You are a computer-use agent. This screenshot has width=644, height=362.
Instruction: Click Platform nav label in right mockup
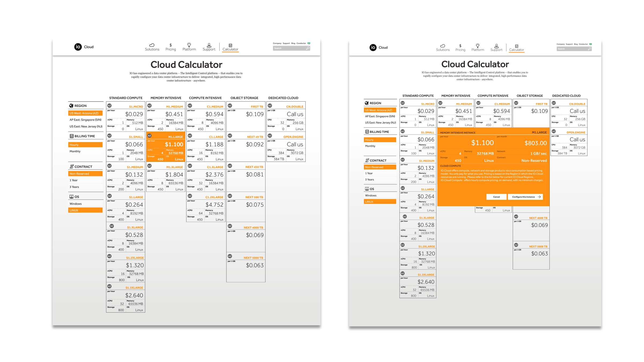click(x=478, y=50)
